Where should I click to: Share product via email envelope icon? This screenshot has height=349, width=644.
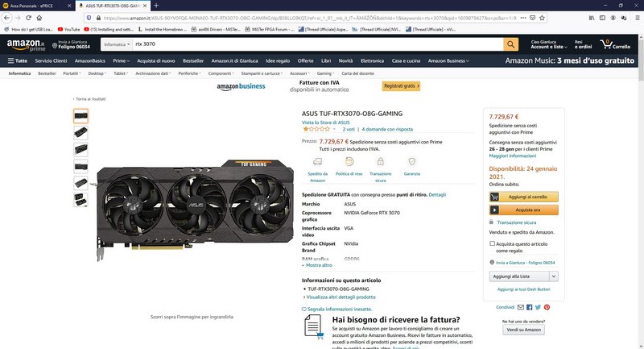click(520, 307)
